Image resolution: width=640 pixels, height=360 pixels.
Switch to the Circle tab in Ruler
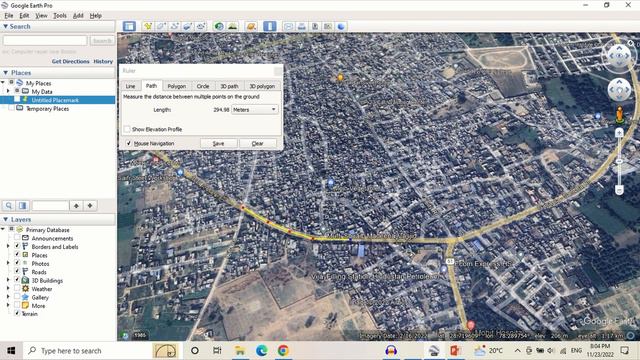tap(203, 86)
